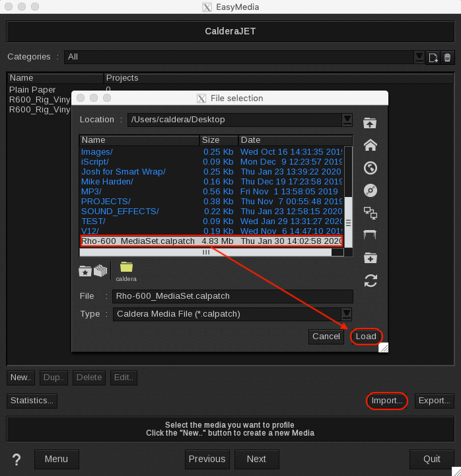Select the Rho-600_MediaSet.calpatch file
Viewport: 461px width, 476px height.
click(211, 241)
